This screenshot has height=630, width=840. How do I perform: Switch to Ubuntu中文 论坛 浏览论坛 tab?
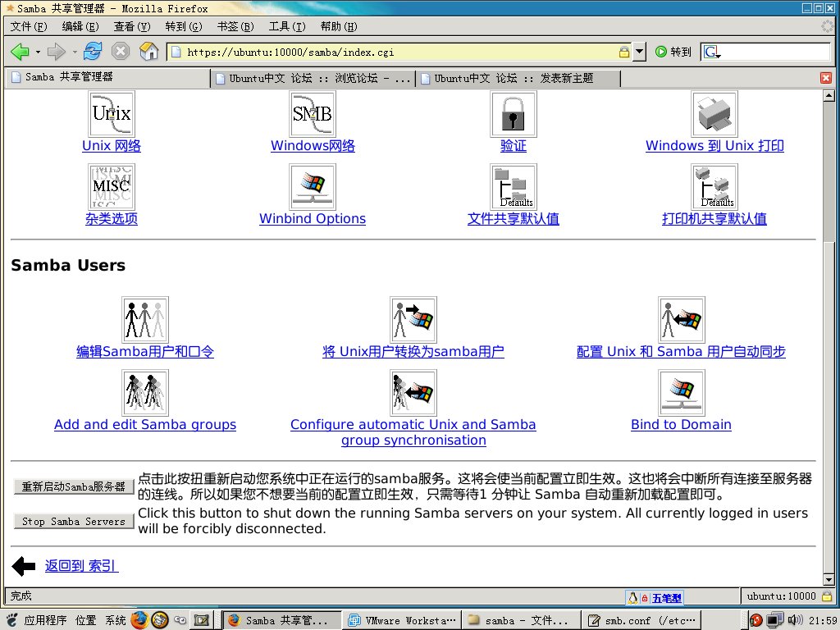coord(313,78)
